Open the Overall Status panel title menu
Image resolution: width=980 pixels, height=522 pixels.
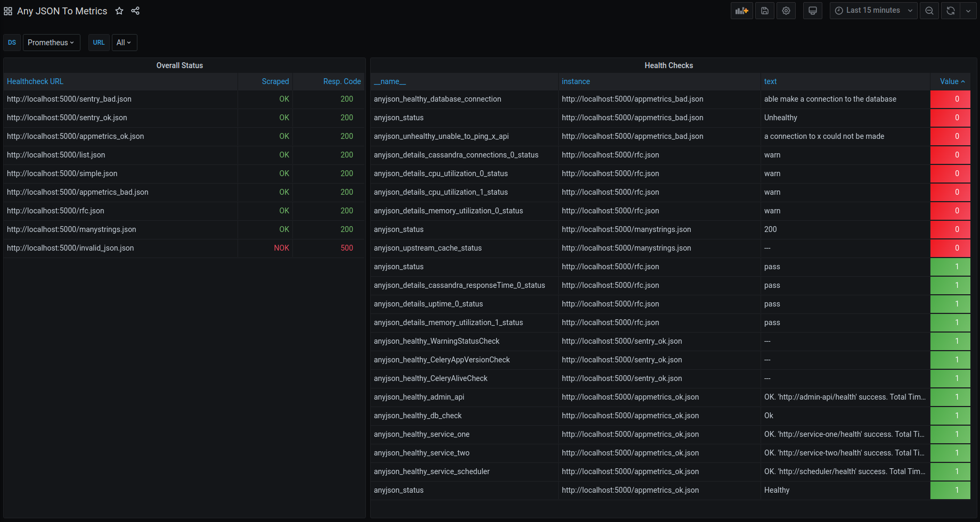179,65
